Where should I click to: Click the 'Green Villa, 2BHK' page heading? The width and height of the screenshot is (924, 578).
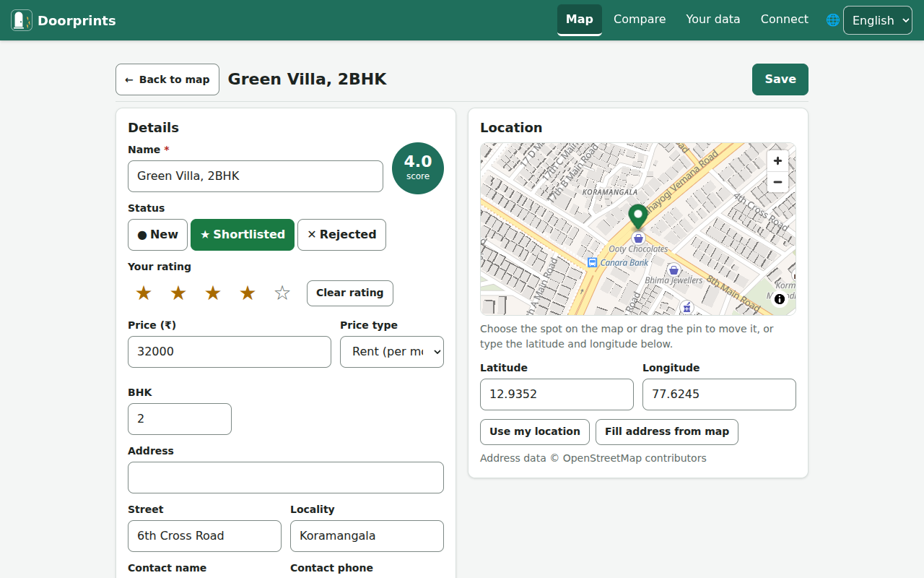pos(308,79)
